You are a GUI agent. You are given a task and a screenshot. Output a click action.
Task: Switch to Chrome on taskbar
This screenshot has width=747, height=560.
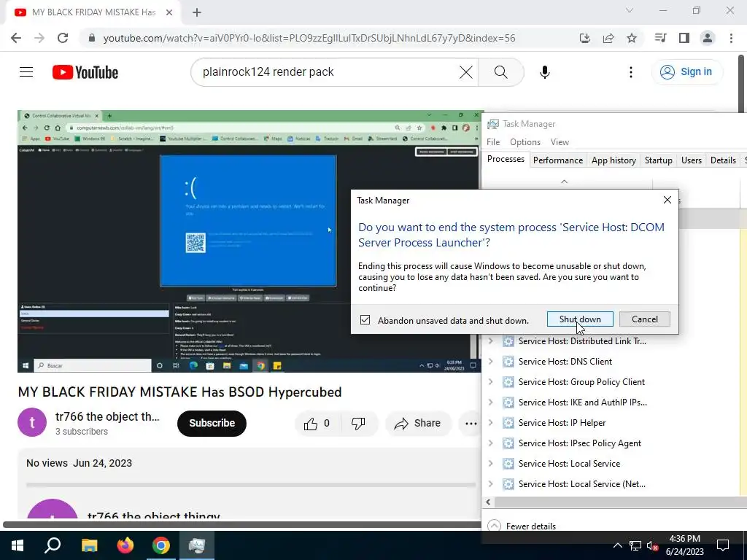pyautogui.click(x=161, y=545)
